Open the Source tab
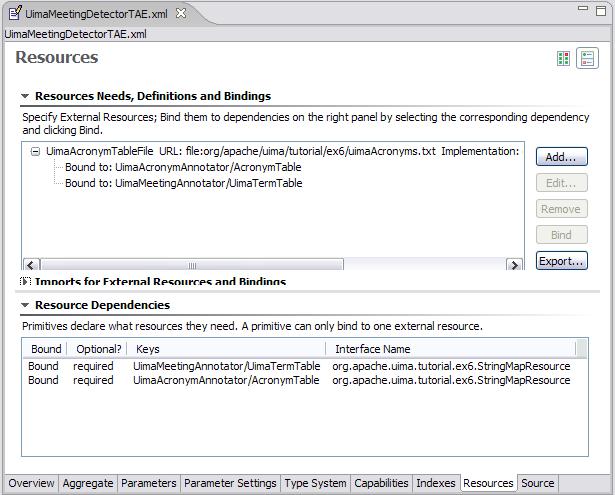Image resolution: width=615 pixels, height=495 pixels. pos(537,484)
